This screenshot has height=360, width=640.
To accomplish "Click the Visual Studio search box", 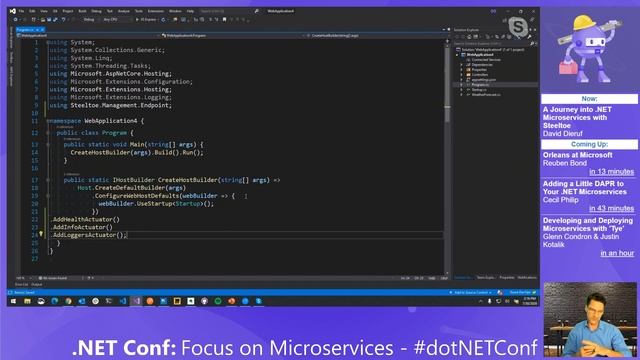I will pos(230,11).
